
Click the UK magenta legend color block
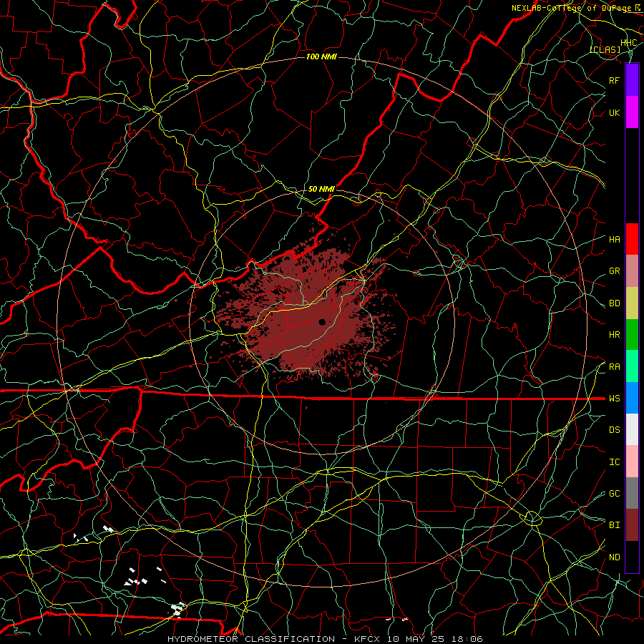pyautogui.click(x=632, y=112)
